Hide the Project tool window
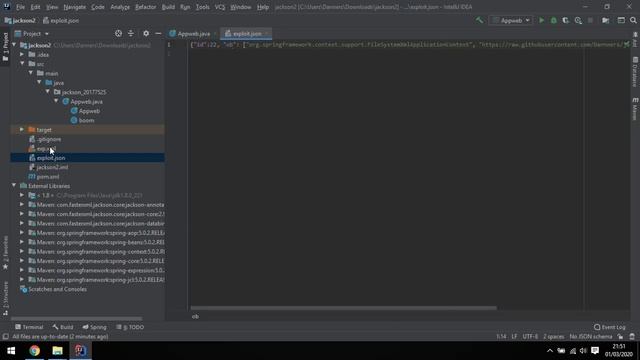640x360 pixels. pyautogui.click(x=158, y=33)
